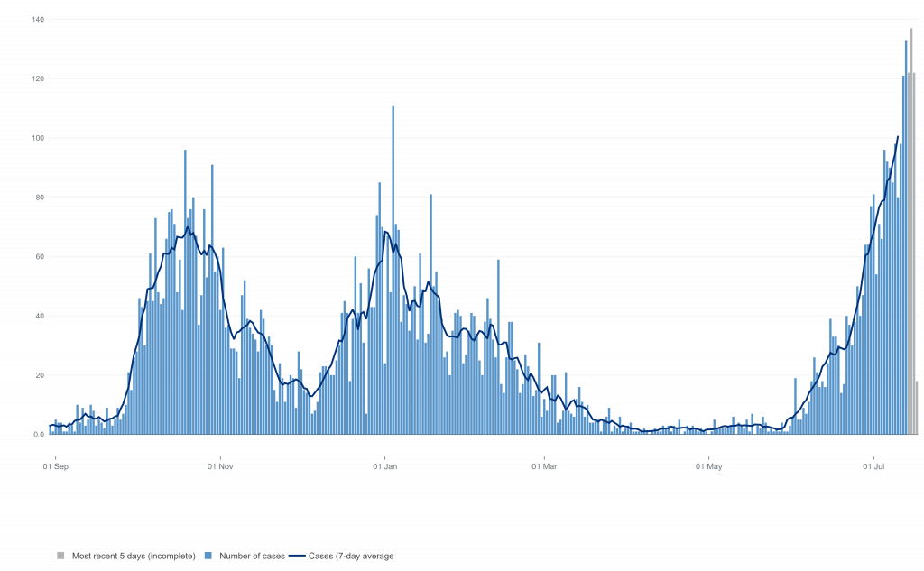924x571 pixels.
Task: Click the '01 Mar' x-axis label
Action: 545,466
